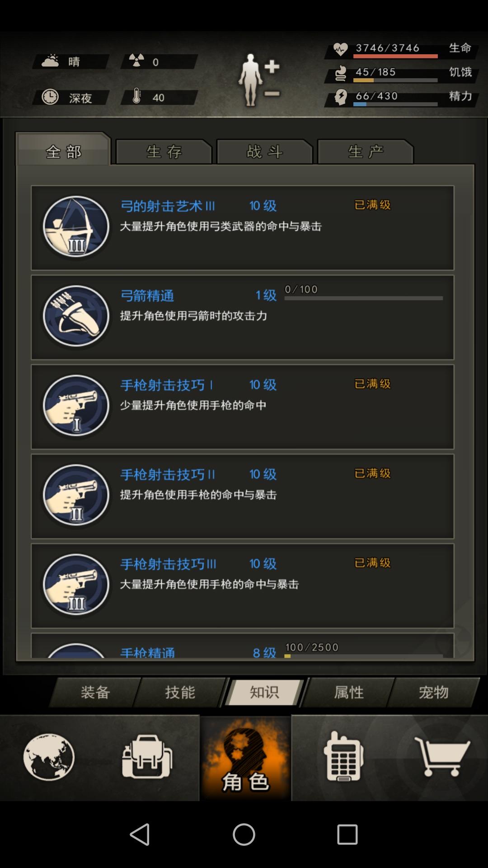Image resolution: width=488 pixels, height=868 pixels.
Task: Tap the 手枪射击技巧 III pistol icon
Action: tap(76, 585)
